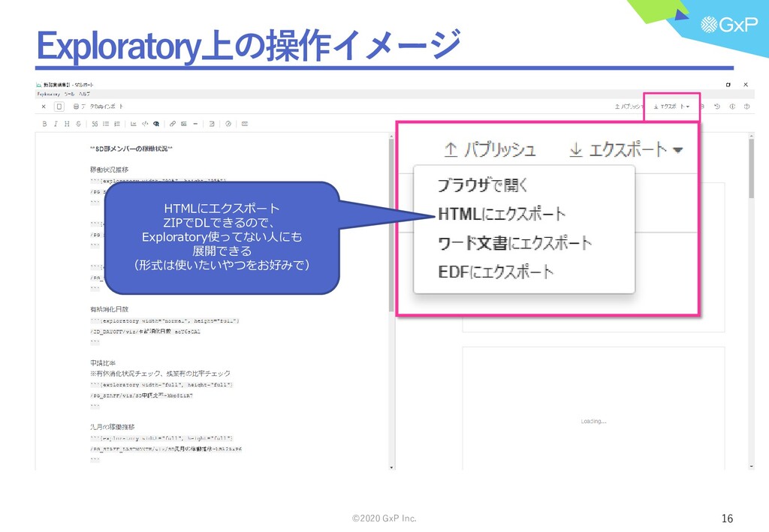This screenshot has height=532, width=769.
Task: Insert an image with the picture icon
Action: click(x=184, y=124)
